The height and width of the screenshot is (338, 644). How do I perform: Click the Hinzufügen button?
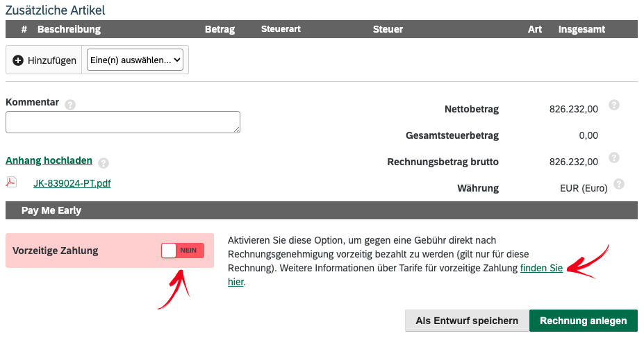click(x=44, y=60)
